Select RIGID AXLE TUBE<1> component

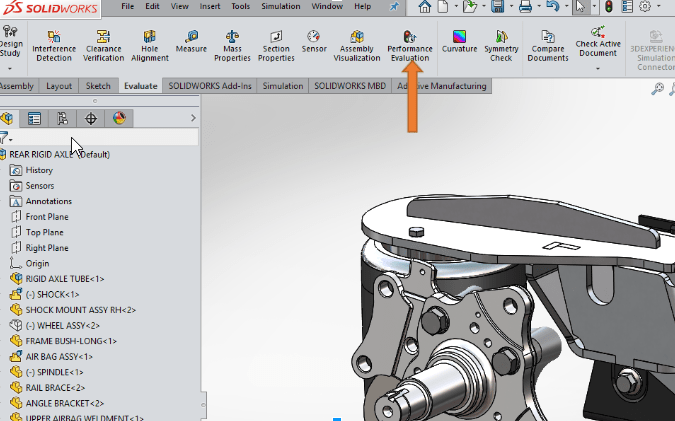coord(65,279)
